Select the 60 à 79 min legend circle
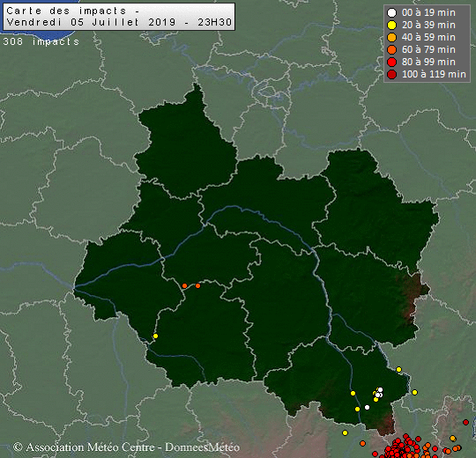The width and height of the screenshot is (476, 458). [x=392, y=49]
